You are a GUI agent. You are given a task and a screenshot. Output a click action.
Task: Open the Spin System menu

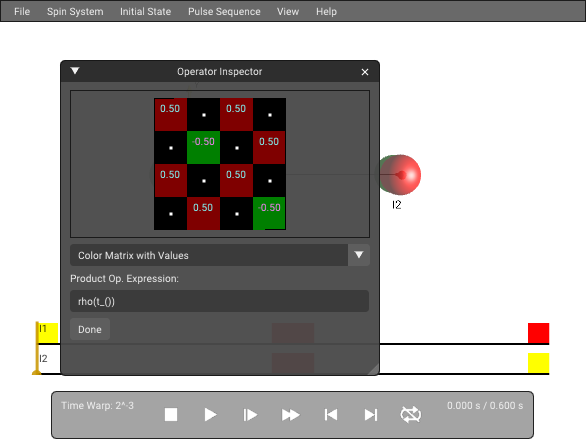click(75, 12)
